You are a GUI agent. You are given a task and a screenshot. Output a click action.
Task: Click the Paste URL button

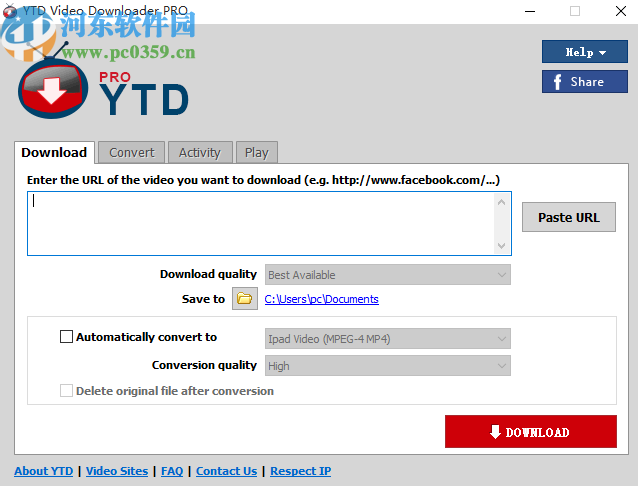coord(568,217)
